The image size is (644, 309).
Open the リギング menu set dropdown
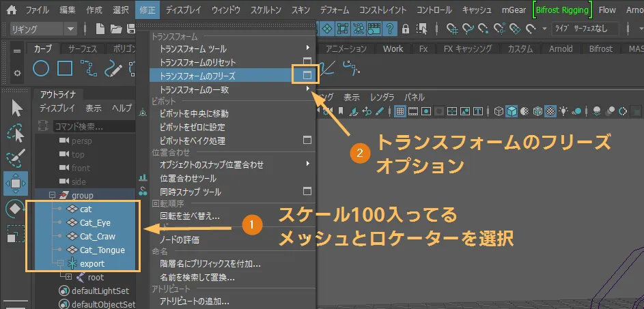point(43,29)
